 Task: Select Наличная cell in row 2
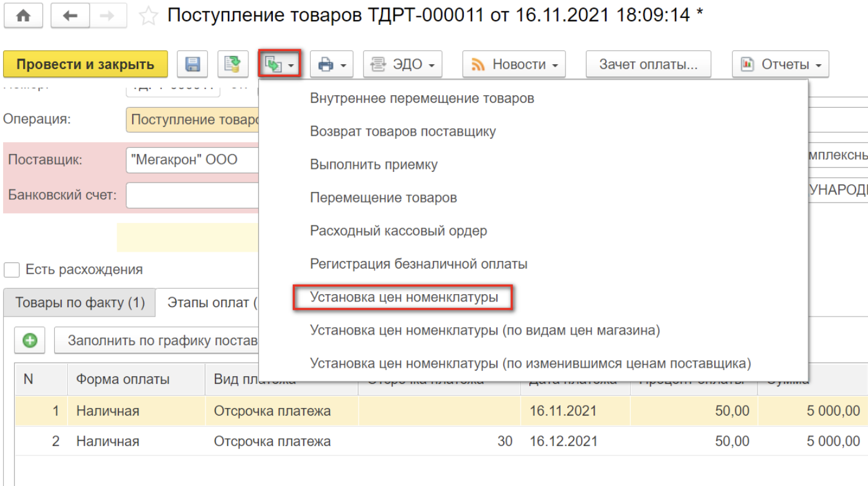136,441
